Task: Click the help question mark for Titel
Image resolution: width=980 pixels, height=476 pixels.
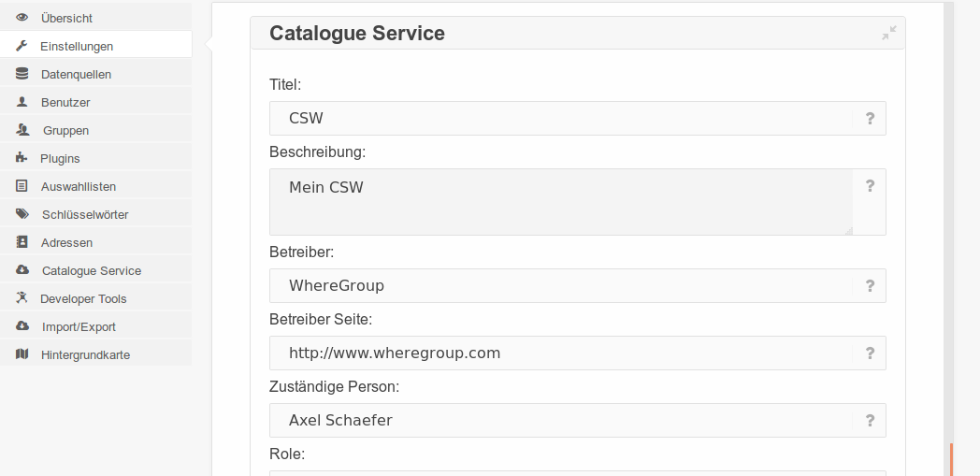Action: pyautogui.click(x=870, y=118)
